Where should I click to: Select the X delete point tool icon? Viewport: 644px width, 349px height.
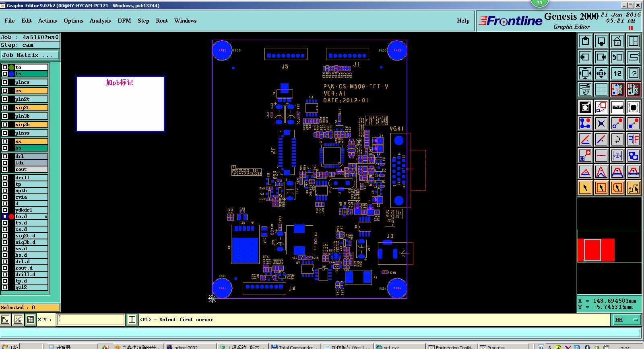(x=601, y=124)
